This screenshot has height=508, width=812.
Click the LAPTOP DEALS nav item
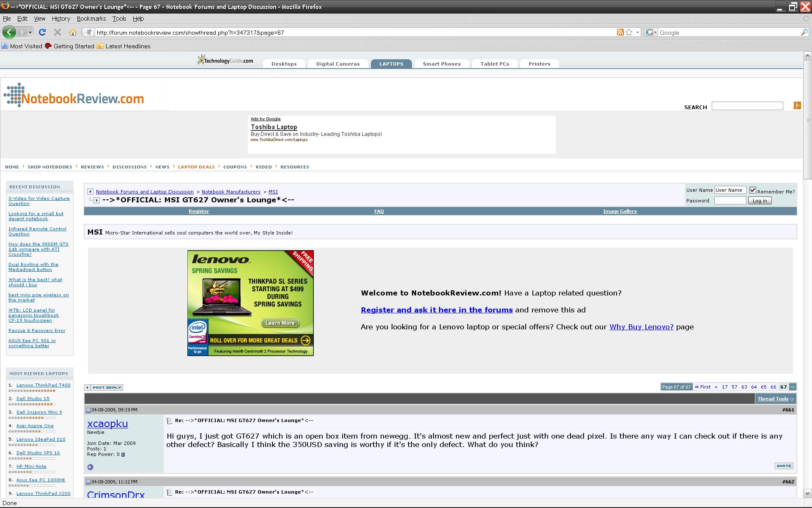coord(196,167)
